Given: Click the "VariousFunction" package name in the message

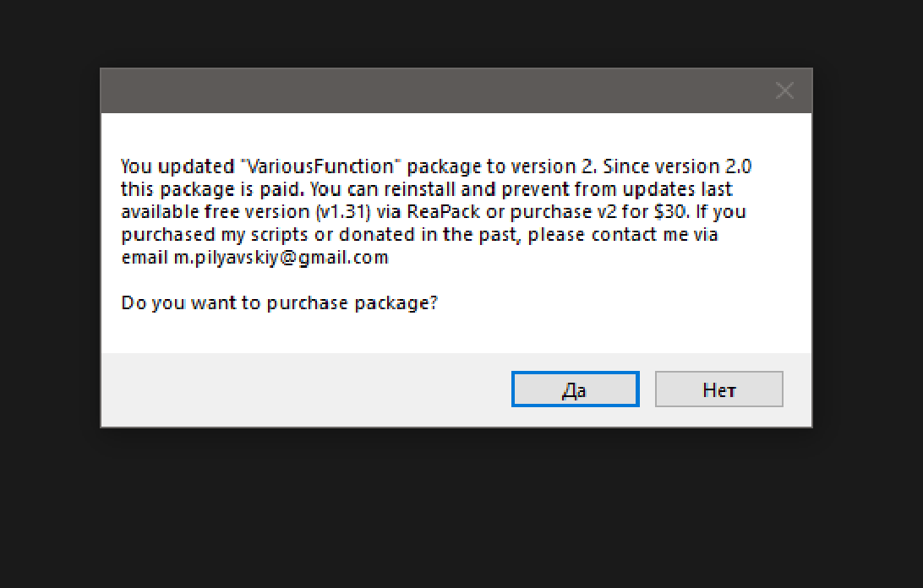Looking at the screenshot, I should point(319,166).
